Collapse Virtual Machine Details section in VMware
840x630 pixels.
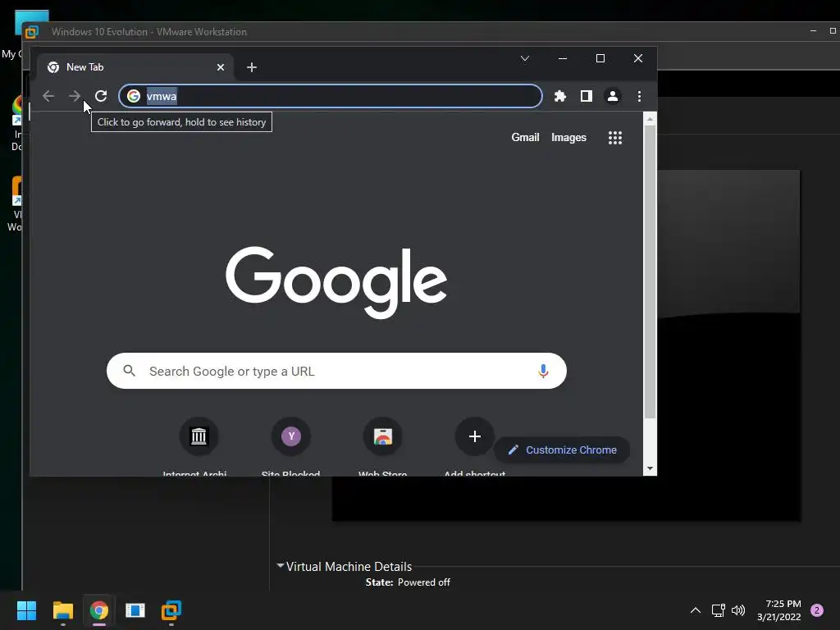point(281,566)
